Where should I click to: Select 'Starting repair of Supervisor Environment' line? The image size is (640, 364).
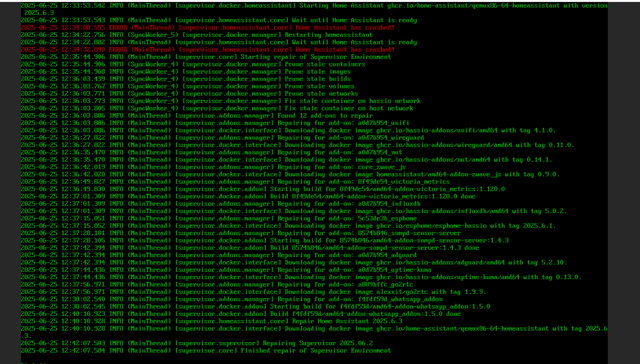pyautogui.click(x=206, y=57)
